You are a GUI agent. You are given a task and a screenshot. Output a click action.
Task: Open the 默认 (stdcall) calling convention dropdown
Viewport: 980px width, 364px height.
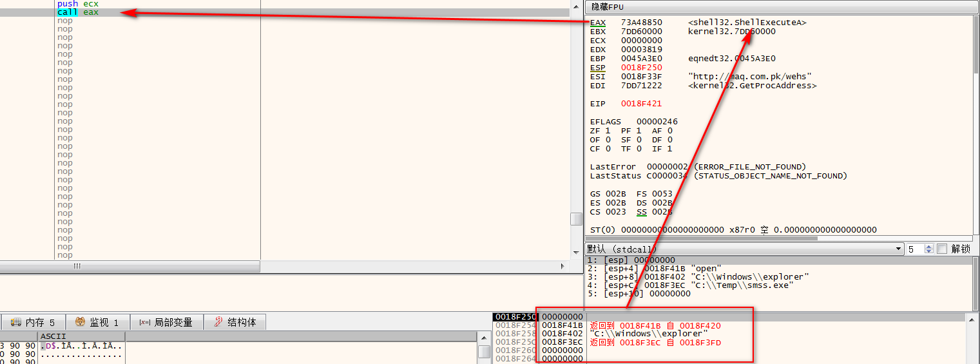[x=744, y=249]
